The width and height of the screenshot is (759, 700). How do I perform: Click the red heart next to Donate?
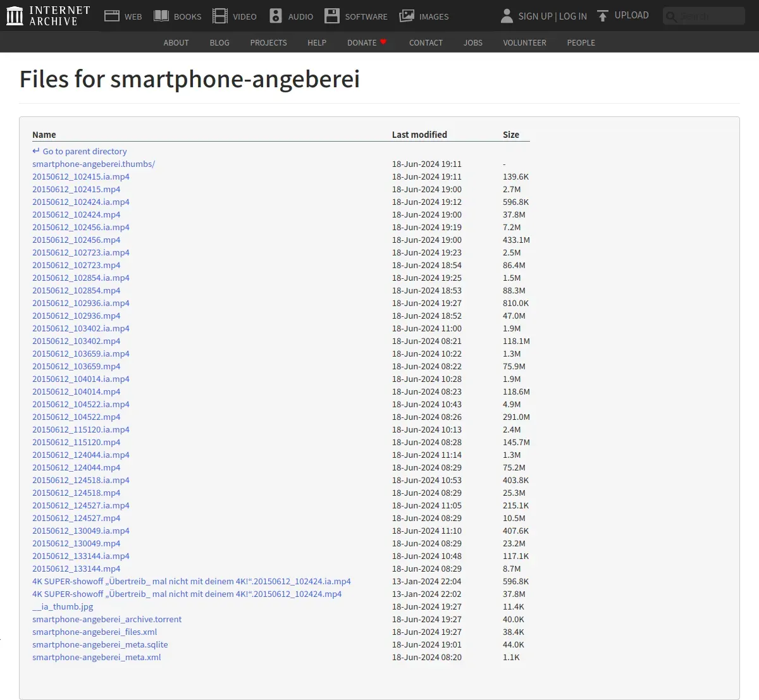[x=383, y=42]
